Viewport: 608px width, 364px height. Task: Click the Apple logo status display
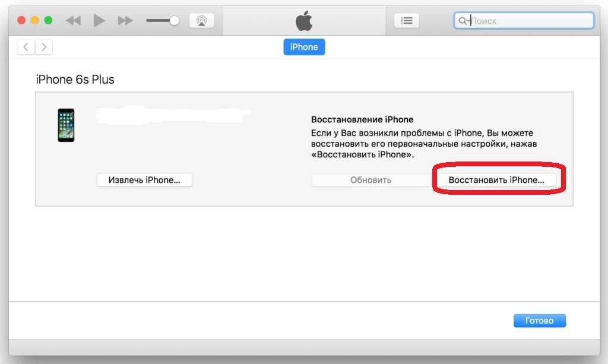304,21
